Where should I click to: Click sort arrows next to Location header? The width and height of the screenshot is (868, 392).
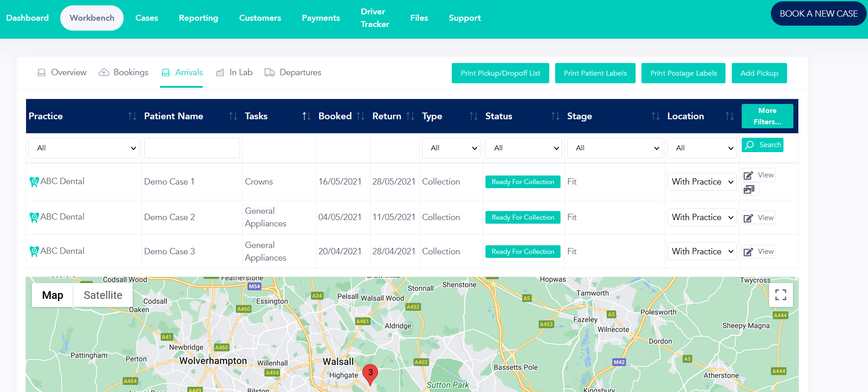(729, 116)
